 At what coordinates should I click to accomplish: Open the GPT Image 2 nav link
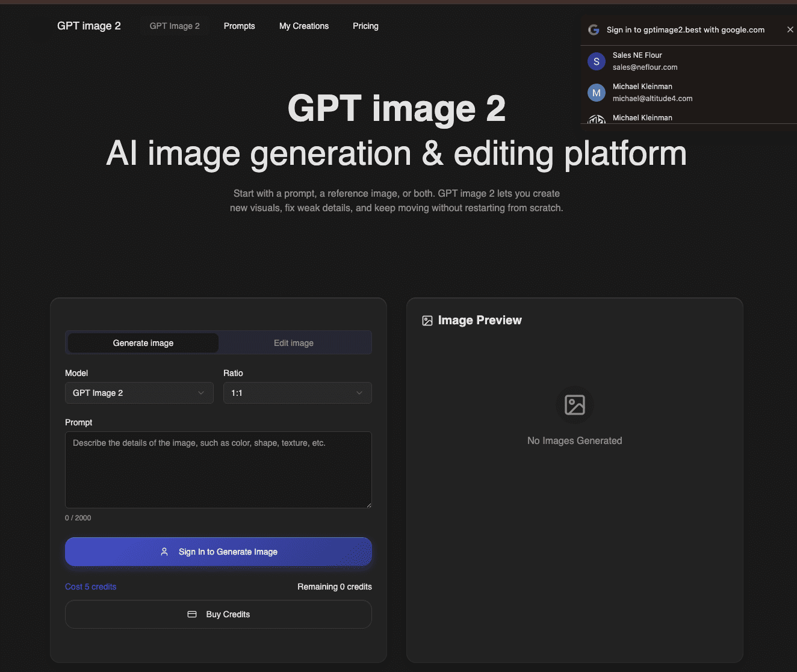(x=175, y=26)
